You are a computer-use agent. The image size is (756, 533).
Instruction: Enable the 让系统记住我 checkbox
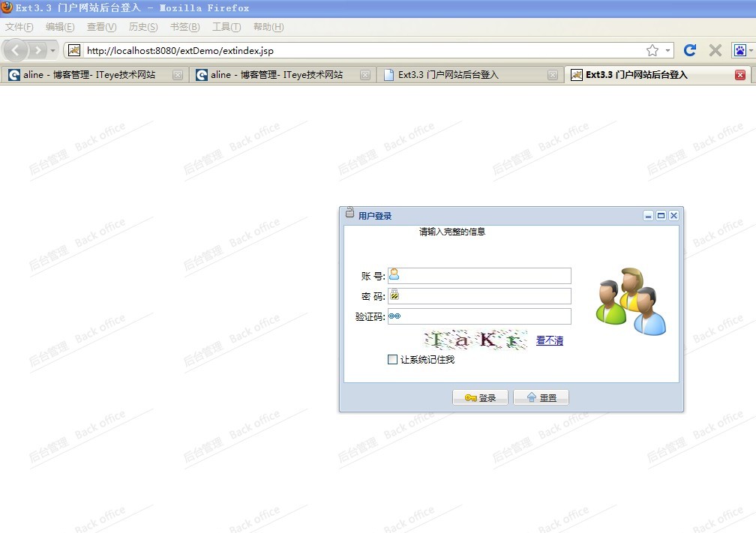[392, 360]
